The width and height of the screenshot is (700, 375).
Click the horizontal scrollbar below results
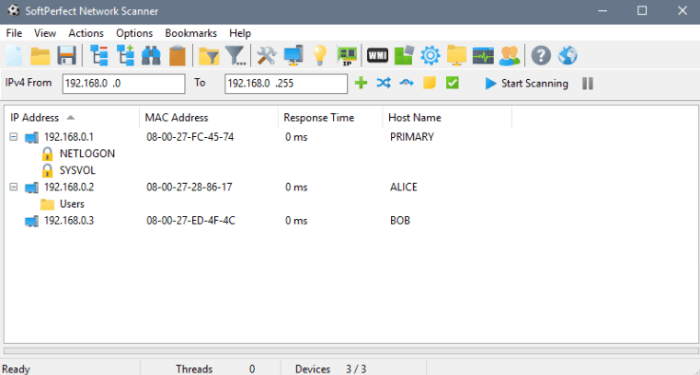[x=351, y=351]
